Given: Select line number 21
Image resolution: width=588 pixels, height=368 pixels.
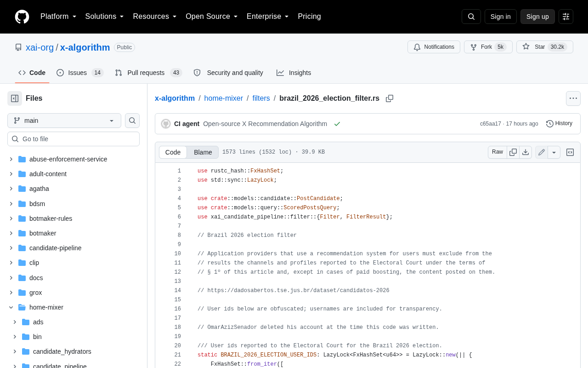Looking at the screenshot, I should 178,355.
